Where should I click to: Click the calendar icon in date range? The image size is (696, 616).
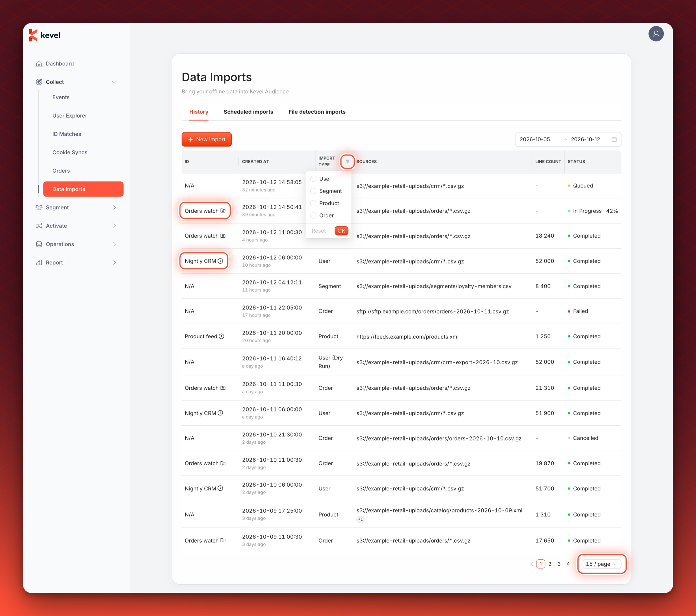[614, 139]
